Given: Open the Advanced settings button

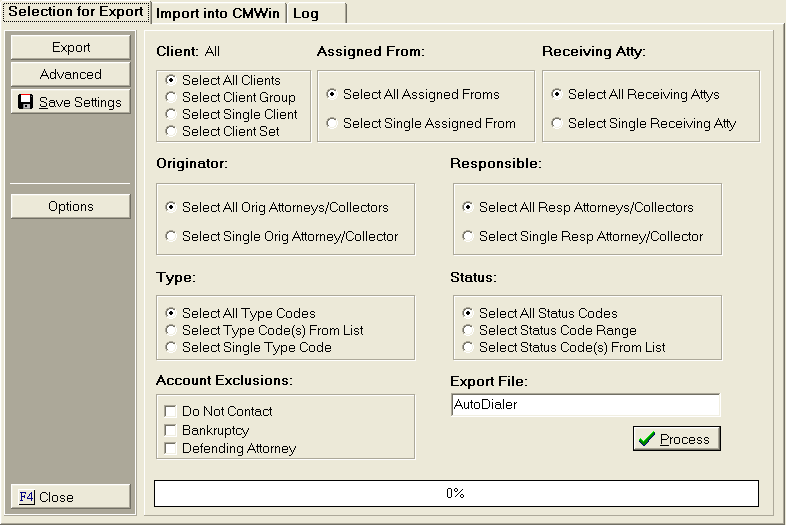Looking at the screenshot, I should [x=71, y=74].
